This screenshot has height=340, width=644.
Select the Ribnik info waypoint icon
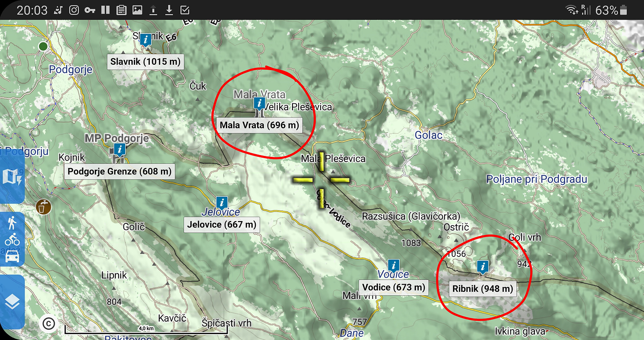483,267
